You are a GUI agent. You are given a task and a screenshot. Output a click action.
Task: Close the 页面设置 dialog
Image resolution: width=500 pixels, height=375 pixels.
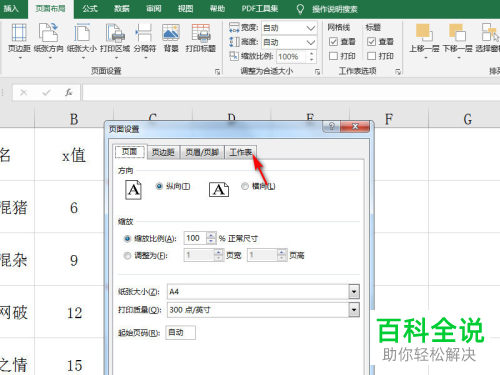tap(355, 126)
